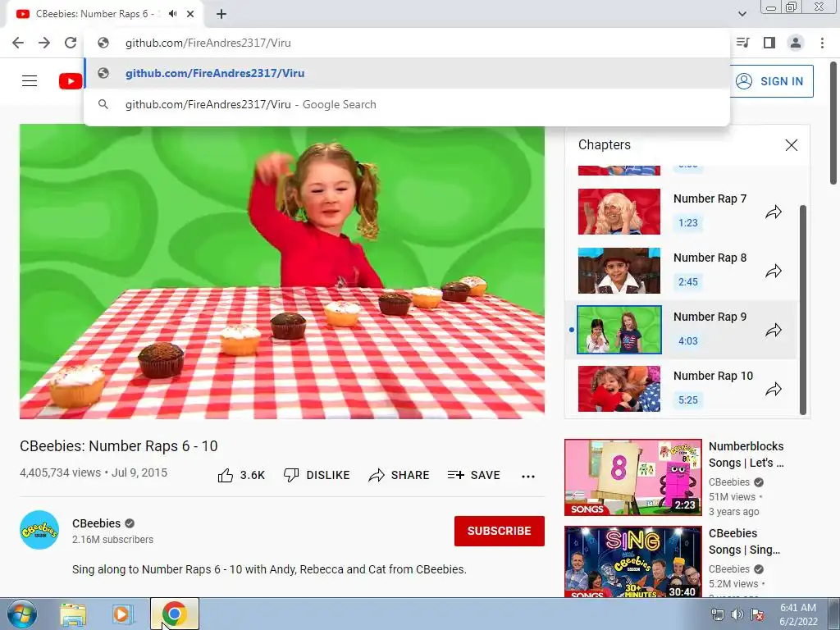
Task: Open YouTube hamburger guide menu
Action: [x=30, y=81]
